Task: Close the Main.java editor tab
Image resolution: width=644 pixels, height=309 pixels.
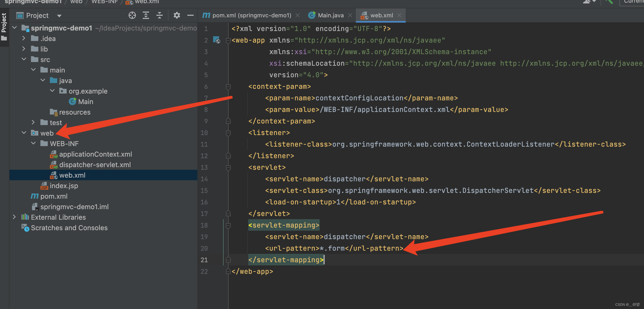Action: [350, 16]
